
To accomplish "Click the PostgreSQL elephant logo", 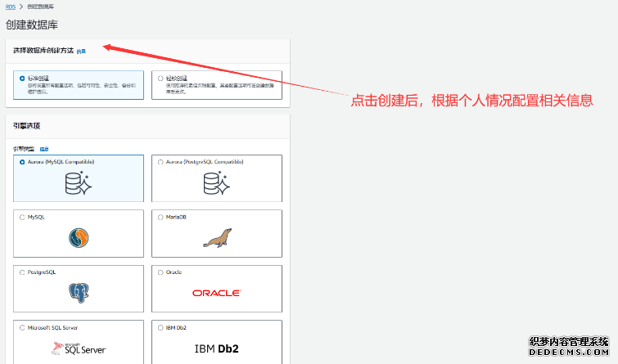I will 78,293.
